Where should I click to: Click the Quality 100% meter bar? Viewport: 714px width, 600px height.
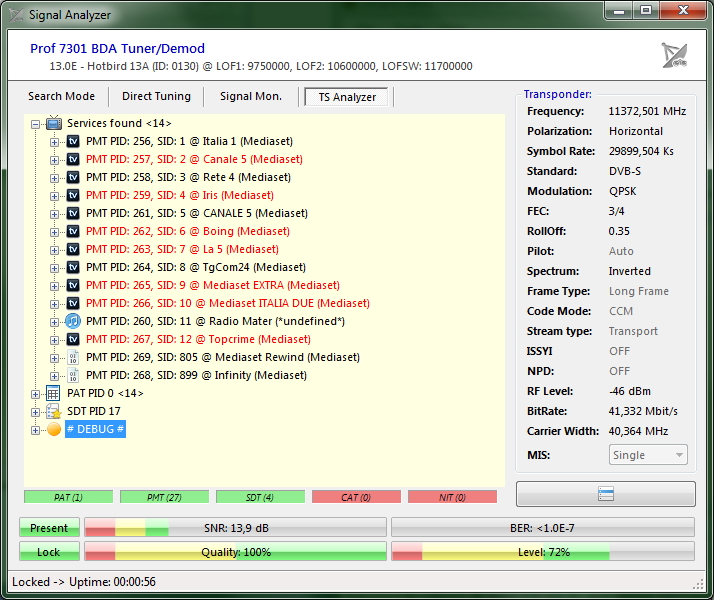[235, 552]
